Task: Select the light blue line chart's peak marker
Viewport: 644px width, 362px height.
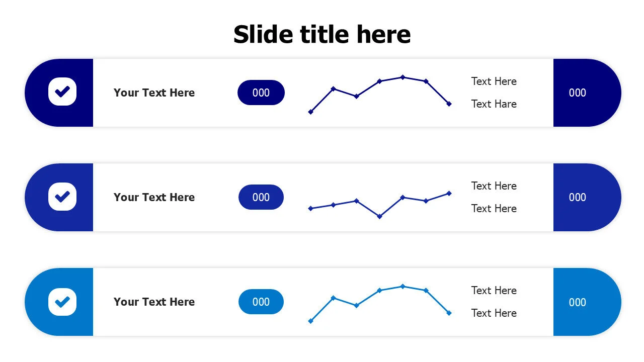Action: point(403,286)
